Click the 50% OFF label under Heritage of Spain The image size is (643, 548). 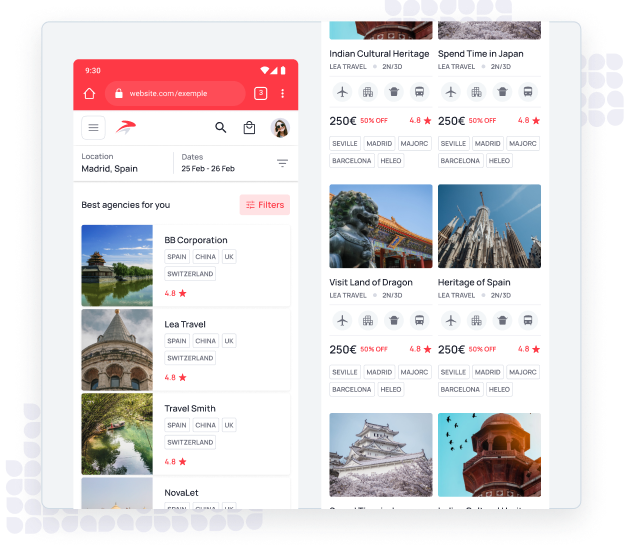coord(482,349)
